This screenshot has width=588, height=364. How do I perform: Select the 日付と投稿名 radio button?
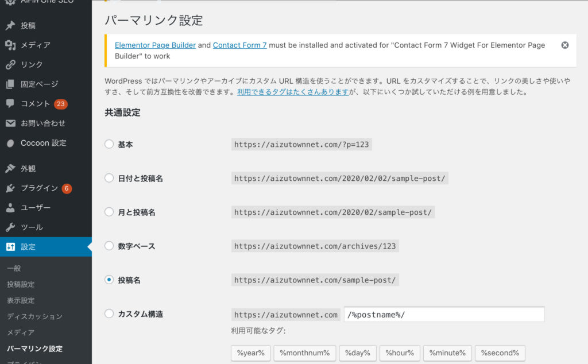109,177
